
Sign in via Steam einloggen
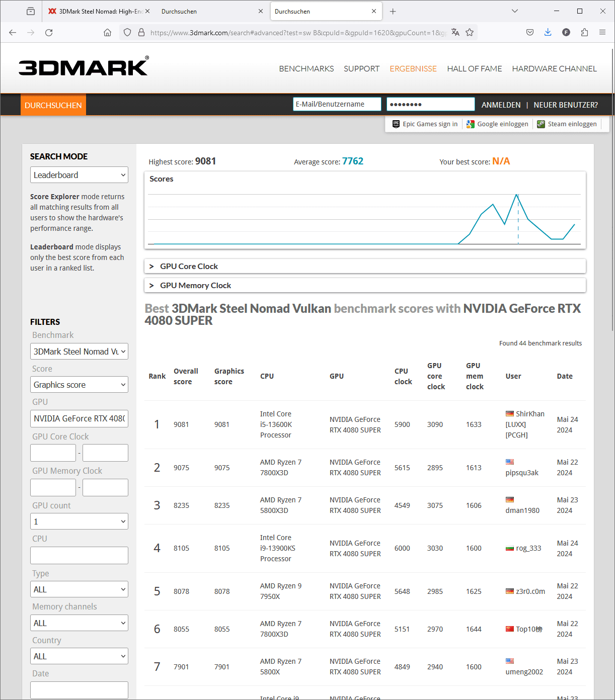[567, 124]
